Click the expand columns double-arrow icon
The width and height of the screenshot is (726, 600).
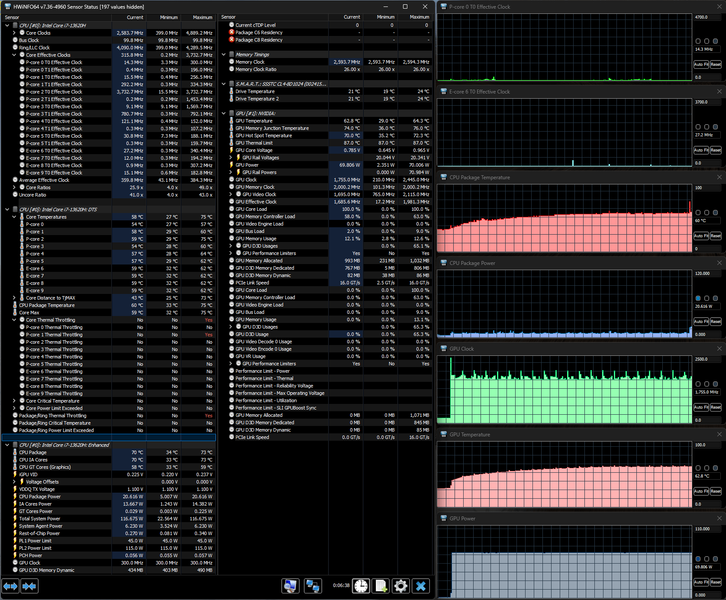10,586
